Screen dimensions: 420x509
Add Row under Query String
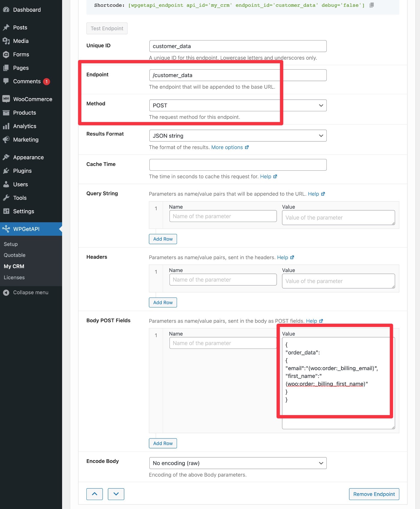pos(163,239)
